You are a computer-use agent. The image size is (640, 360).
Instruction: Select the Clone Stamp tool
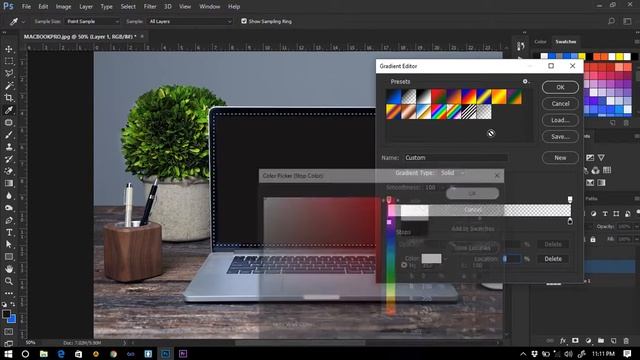pyautogui.click(x=9, y=147)
